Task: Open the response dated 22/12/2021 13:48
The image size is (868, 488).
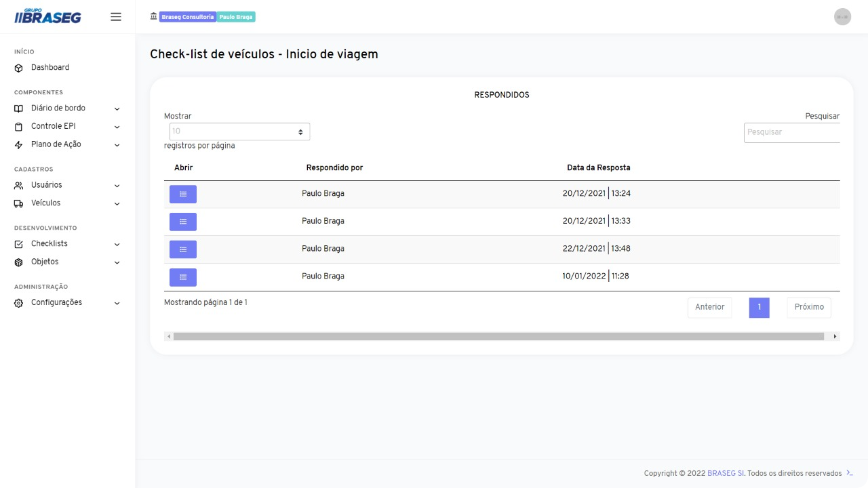Action: point(182,249)
